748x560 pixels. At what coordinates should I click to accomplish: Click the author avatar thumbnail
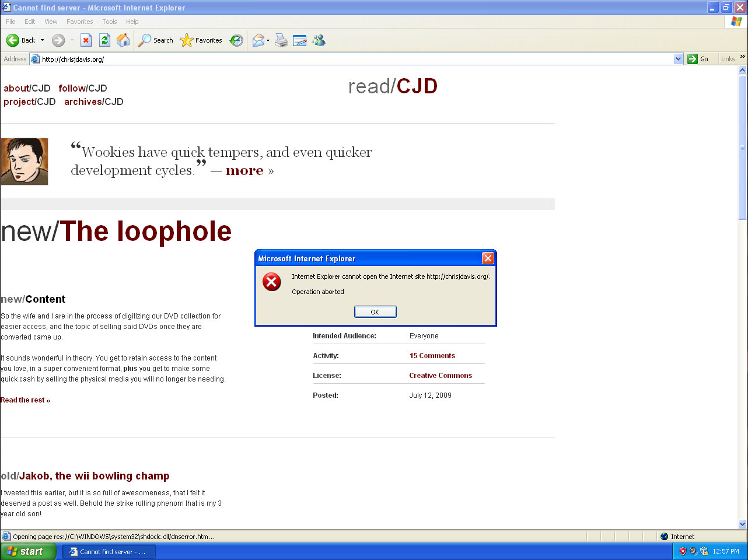point(25,162)
